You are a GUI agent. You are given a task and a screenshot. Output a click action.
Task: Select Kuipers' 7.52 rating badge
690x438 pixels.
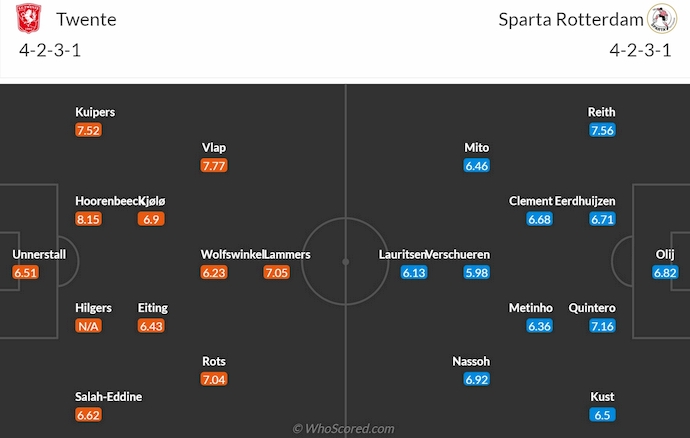coord(89,130)
